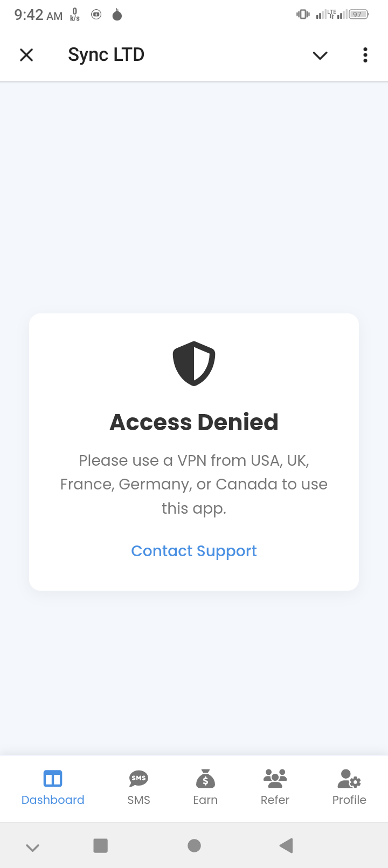This screenshot has width=388, height=868.
Task: Select the Refer tab label
Action: [x=275, y=800]
